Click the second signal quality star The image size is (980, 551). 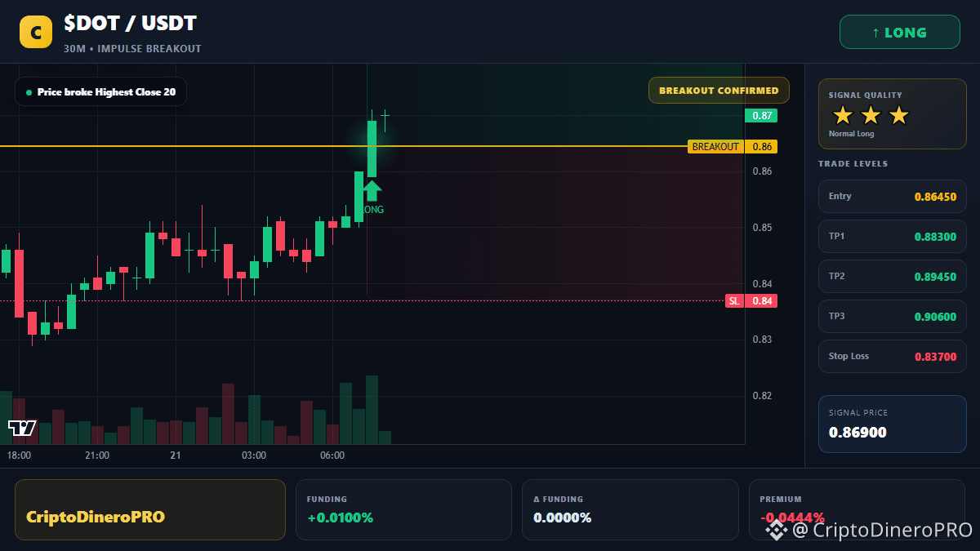click(871, 115)
